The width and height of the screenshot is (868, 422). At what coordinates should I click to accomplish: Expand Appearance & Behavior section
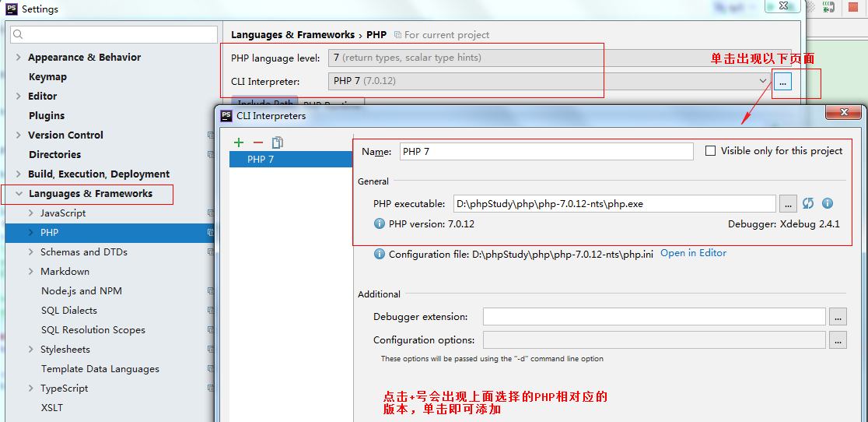click(x=19, y=57)
